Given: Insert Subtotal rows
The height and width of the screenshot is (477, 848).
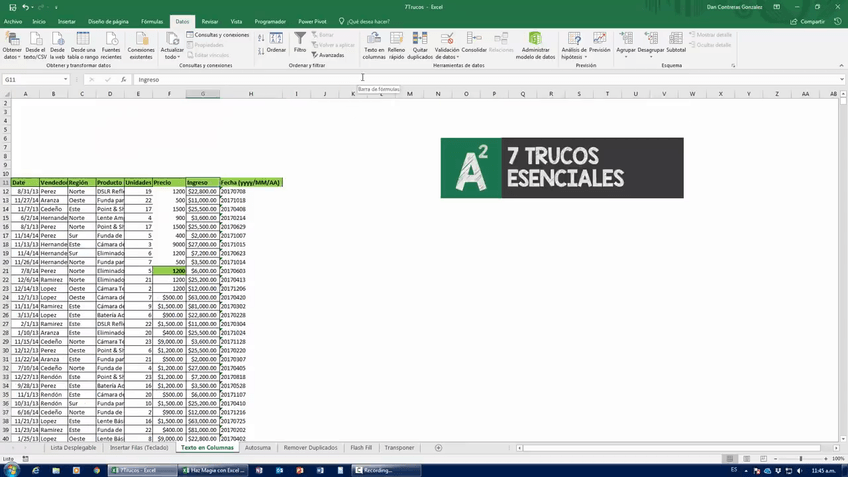Looking at the screenshot, I should click(676, 43).
